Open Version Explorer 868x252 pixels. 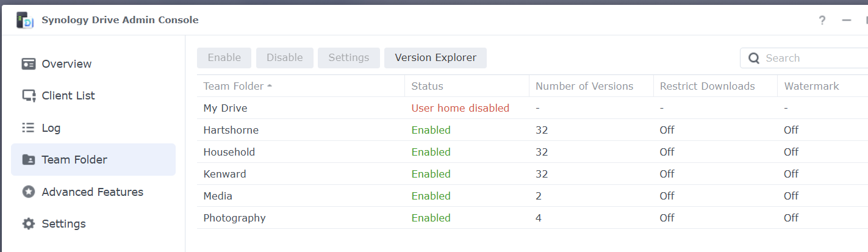tap(436, 58)
